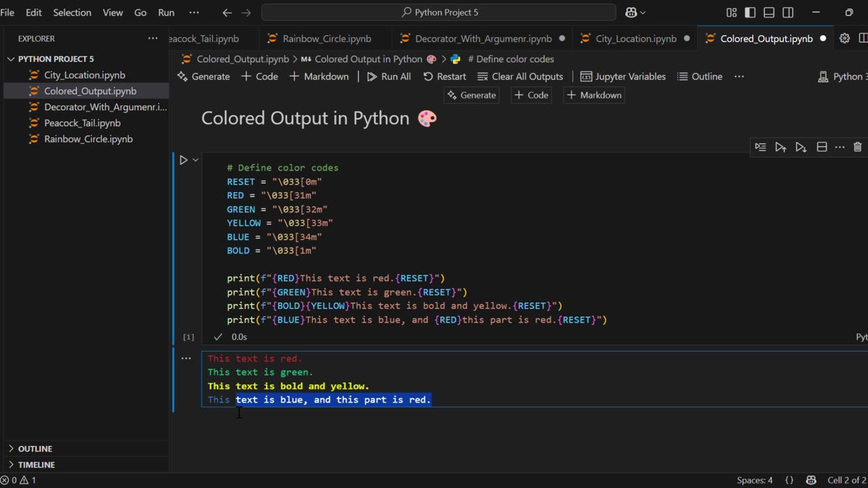Expand the TIMELINE section
Viewport: 868px width, 488px height.
tap(85, 465)
